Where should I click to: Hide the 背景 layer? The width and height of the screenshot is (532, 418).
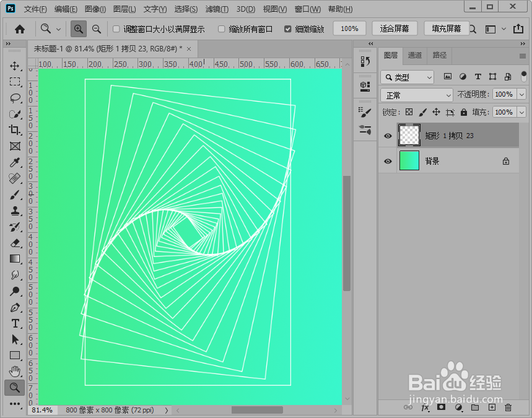[x=388, y=161]
